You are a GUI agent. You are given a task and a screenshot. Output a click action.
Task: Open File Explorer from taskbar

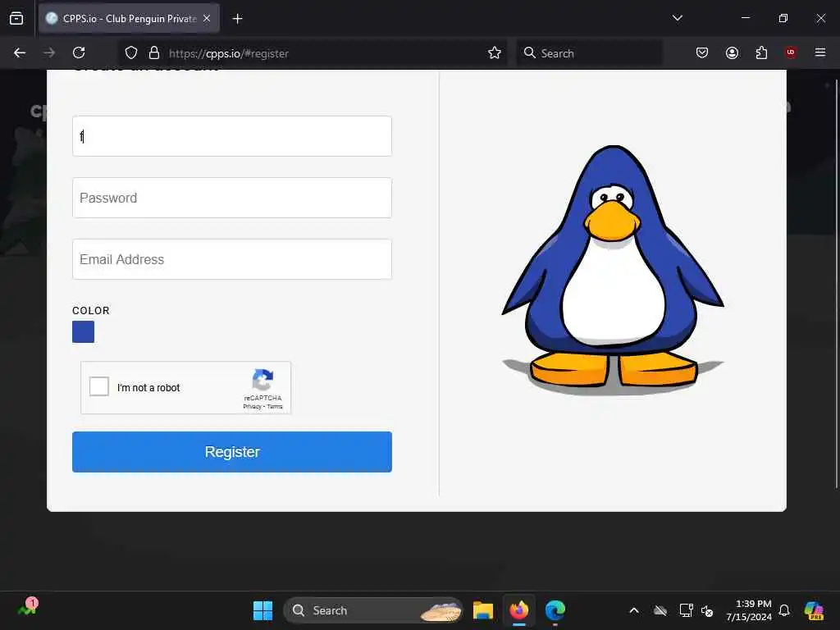pos(482,610)
